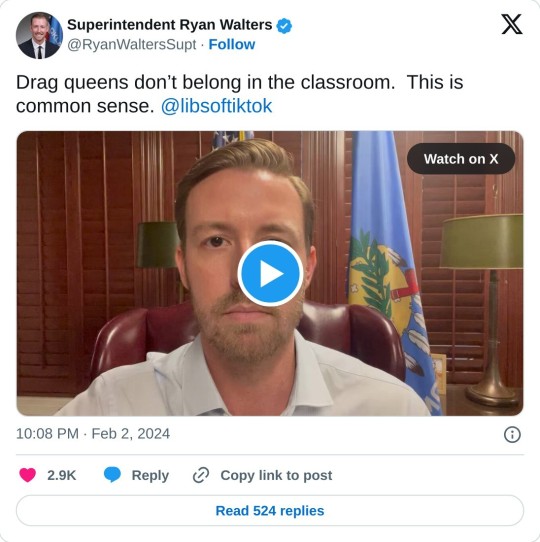Open the tweet info icon
540x542 pixels.
pyautogui.click(x=512, y=434)
